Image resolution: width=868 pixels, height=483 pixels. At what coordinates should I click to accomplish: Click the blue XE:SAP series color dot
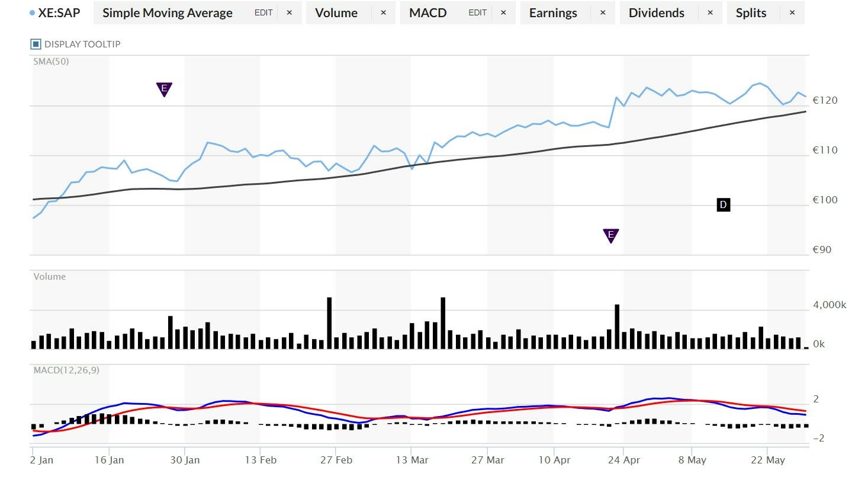[32, 12]
